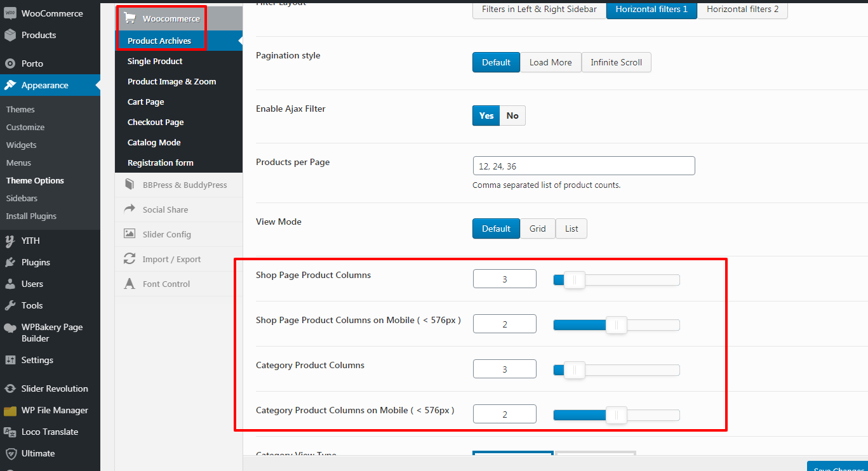Enable Ajax Filter with Yes

coord(486,116)
